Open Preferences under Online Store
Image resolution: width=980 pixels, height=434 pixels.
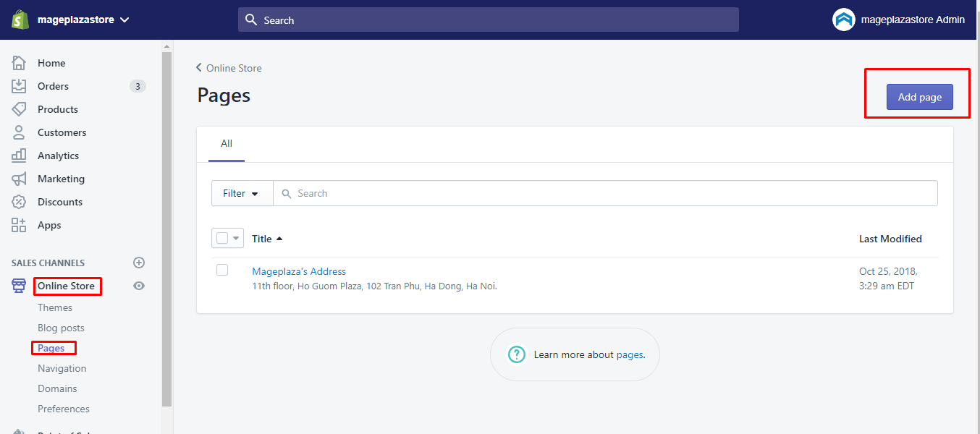64,409
